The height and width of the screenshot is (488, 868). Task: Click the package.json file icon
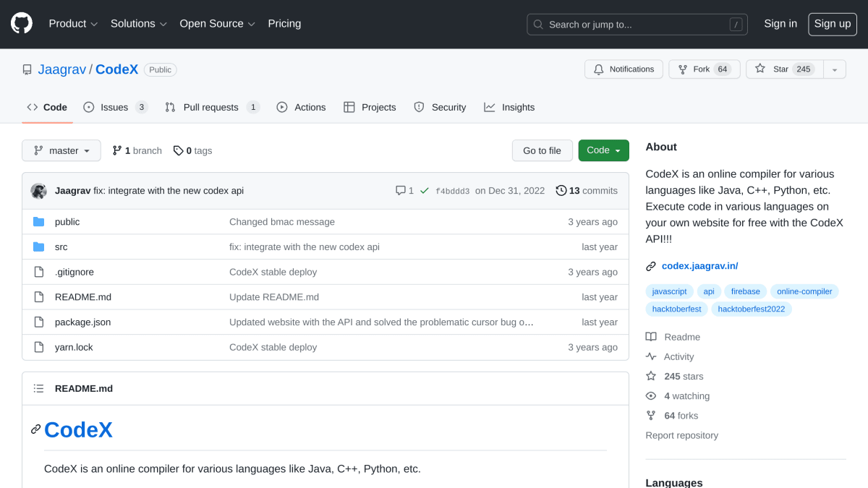[39, 322]
